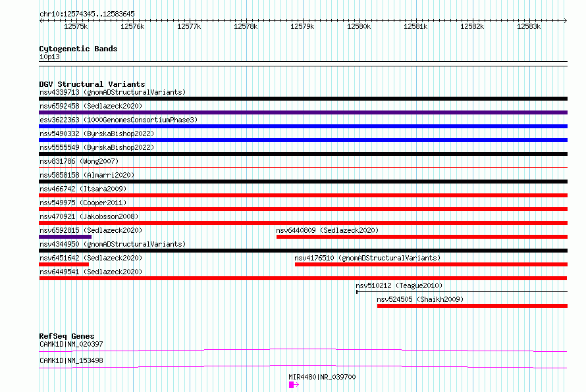Click the magenta MIR4480 gene arrow glyph

[294, 385]
